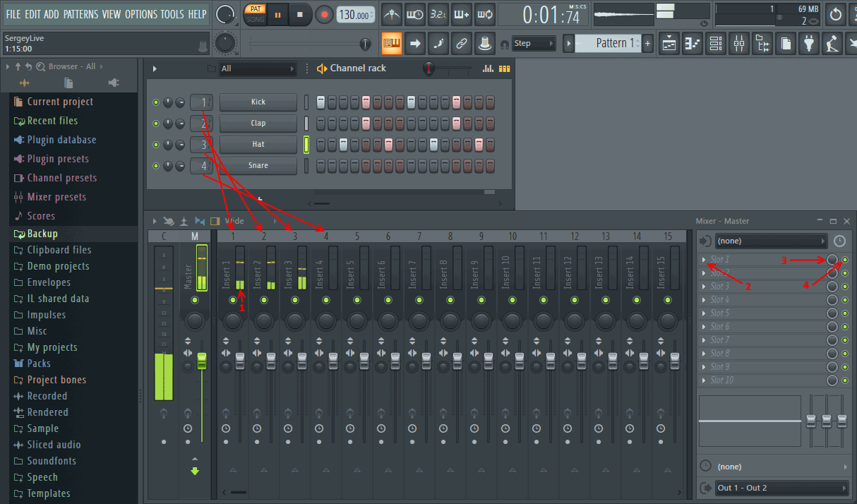Click the Master track volume fader

point(202,360)
